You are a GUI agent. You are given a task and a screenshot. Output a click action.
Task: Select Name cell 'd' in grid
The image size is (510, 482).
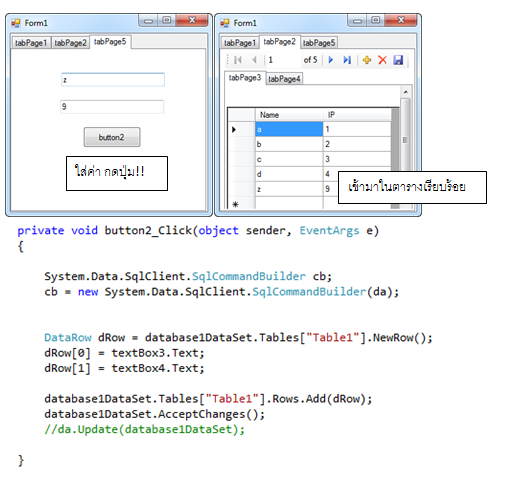point(289,174)
